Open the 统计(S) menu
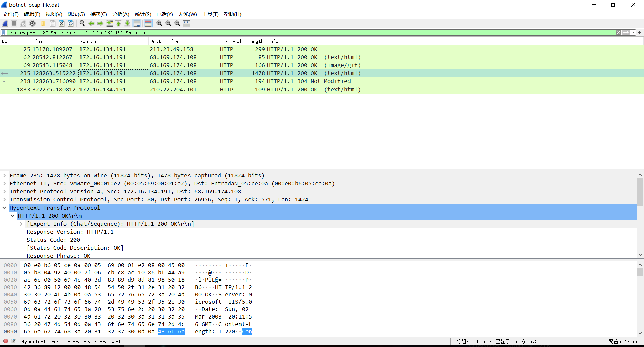The width and height of the screenshot is (644, 347). point(143,14)
